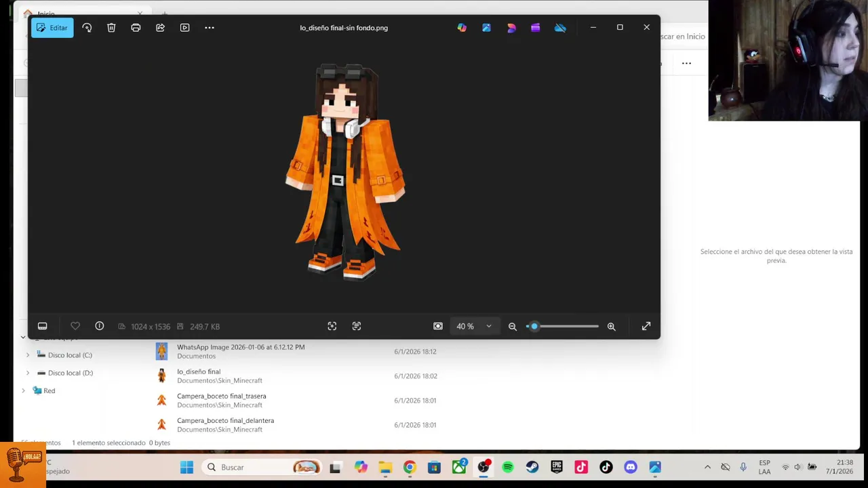Click the OneDrive cloud icon in the title bar
Image resolution: width=868 pixels, height=488 pixels.
560,28
